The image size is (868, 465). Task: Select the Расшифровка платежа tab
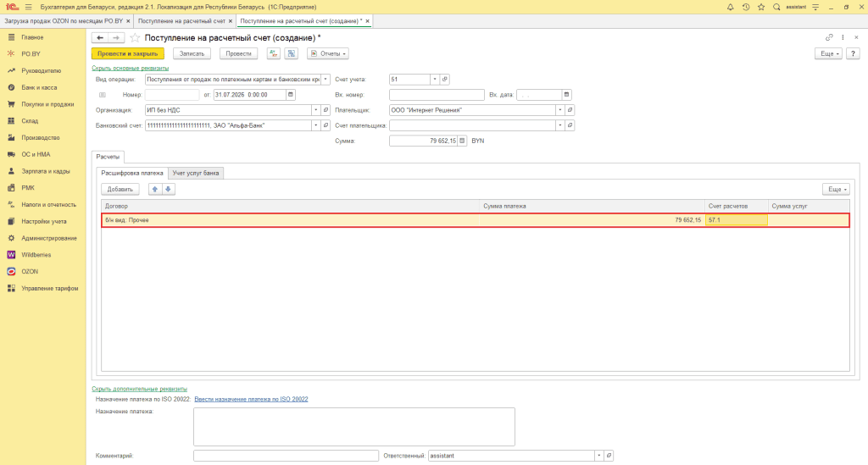(x=132, y=173)
